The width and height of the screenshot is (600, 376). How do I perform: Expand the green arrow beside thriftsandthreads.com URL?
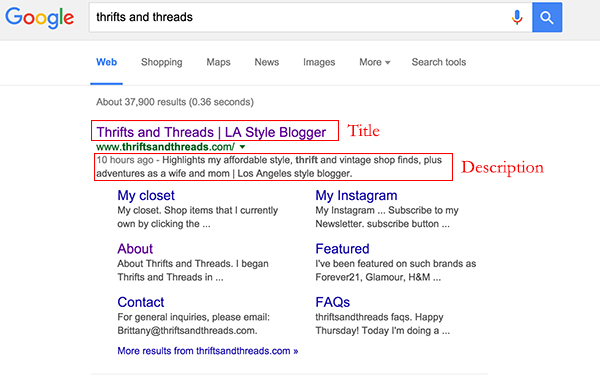pyautogui.click(x=242, y=146)
